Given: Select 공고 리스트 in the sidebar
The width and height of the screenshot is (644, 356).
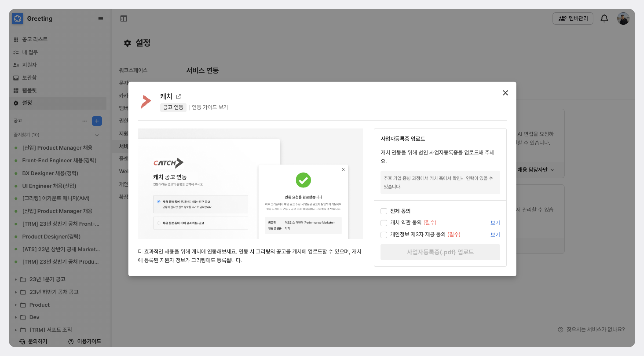Looking at the screenshot, I should click(x=35, y=39).
